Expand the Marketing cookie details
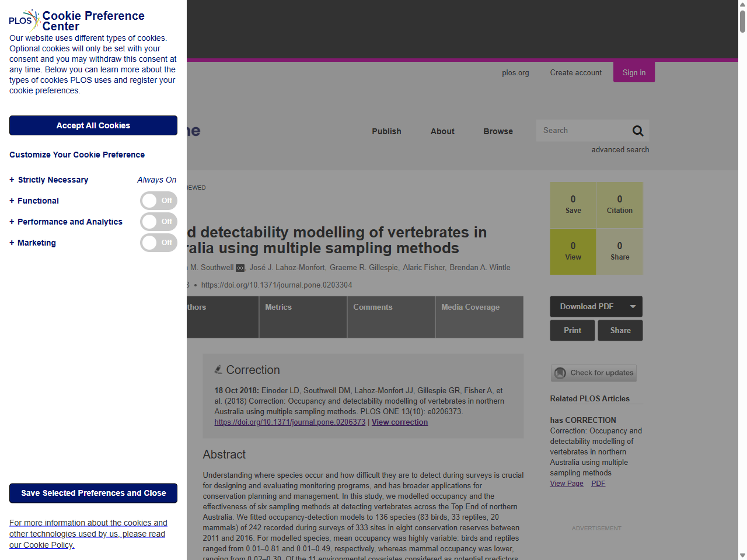The height and width of the screenshot is (560, 747). 11,243
